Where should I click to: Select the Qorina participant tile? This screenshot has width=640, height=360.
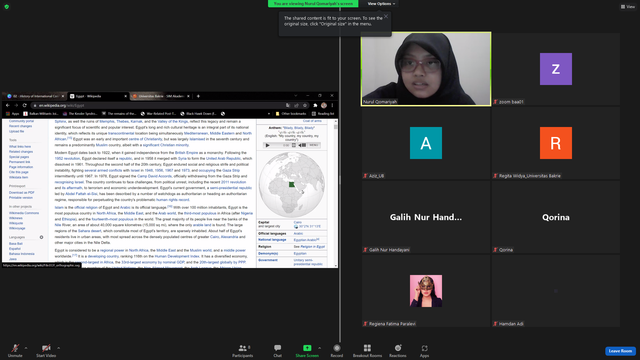tap(556, 217)
